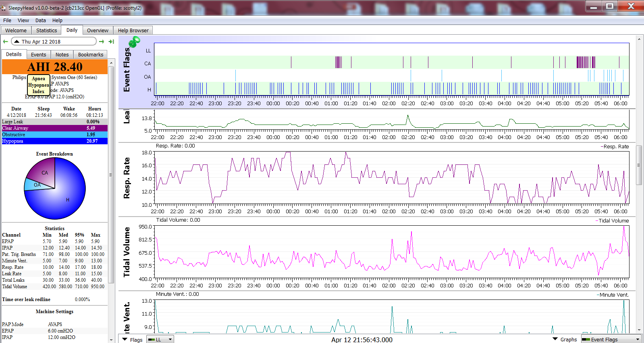The height and width of the screenshot is (343, 644).
Task: Open the LL flag type combo box
Action: click(x=160, y=339)
